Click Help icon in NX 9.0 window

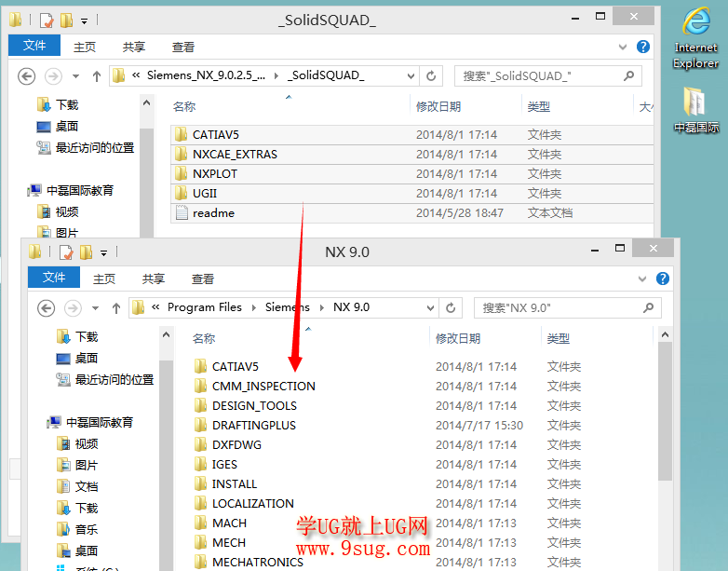(x=663, y=279)
